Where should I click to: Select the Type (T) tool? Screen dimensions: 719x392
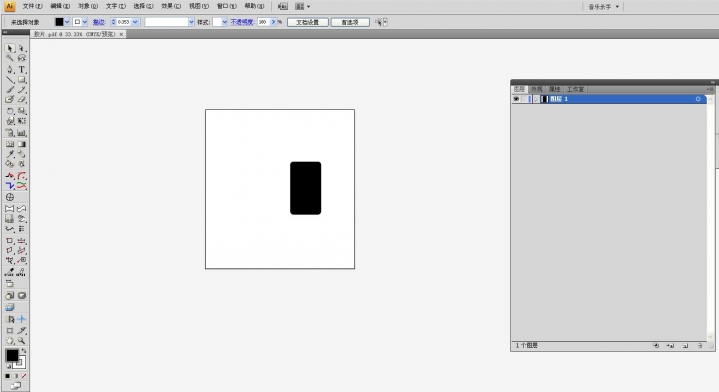point(22,69)
